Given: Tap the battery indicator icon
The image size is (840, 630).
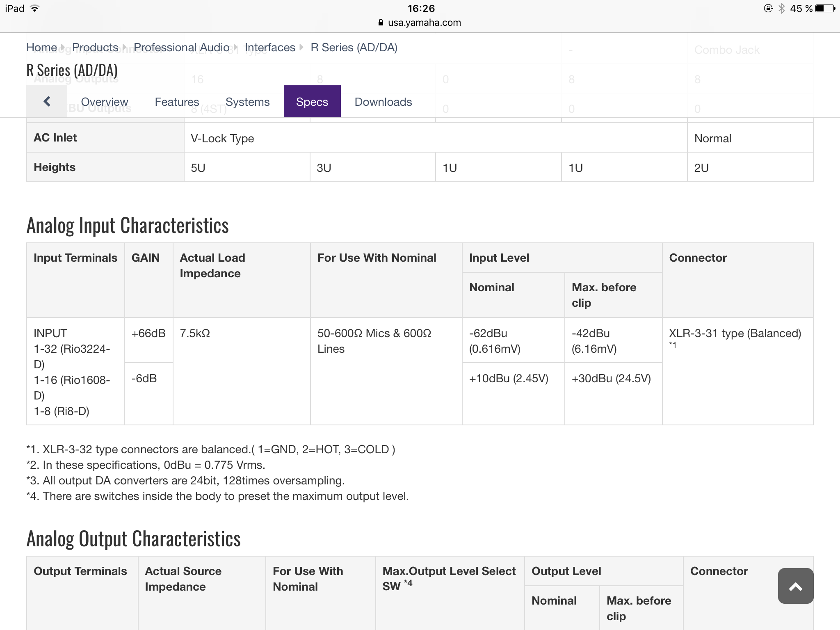Looking at the screenshot, I should click(825, 9).
